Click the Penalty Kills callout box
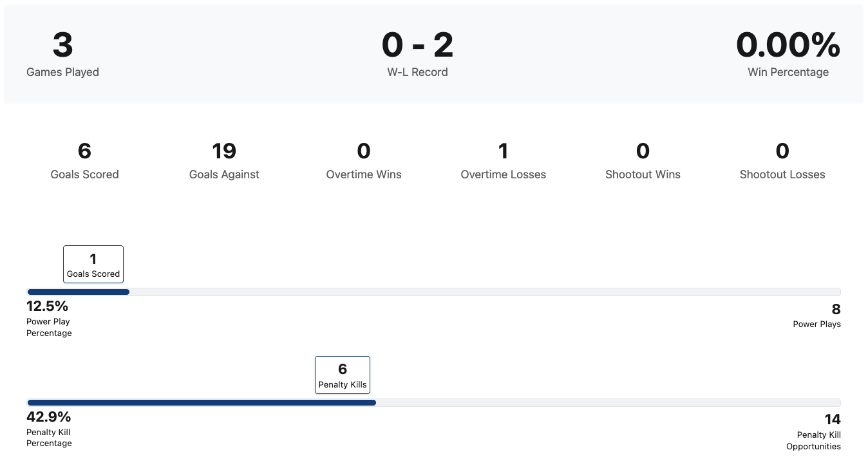Viewport: 868px width, 459px height. click(343, 375)
